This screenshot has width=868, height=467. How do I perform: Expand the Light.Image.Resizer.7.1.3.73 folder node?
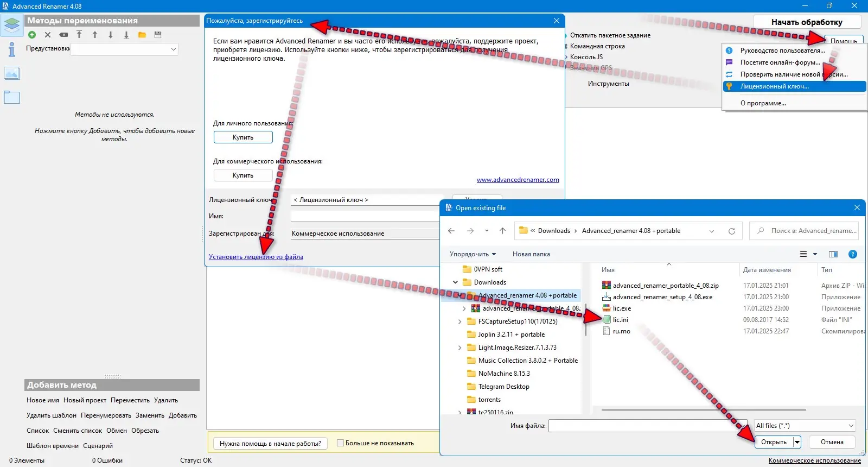(x=459, y=348)
